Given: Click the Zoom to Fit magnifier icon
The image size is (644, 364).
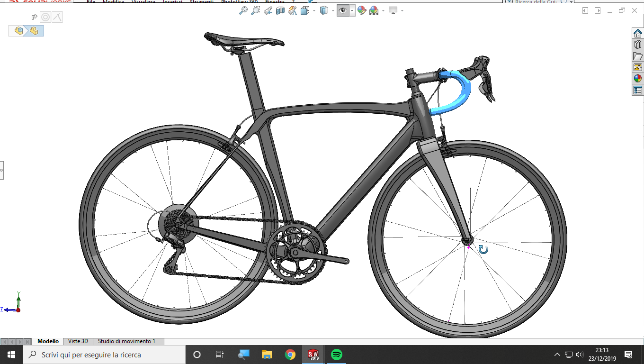Looking at the screenshot, I should [243, 10].
